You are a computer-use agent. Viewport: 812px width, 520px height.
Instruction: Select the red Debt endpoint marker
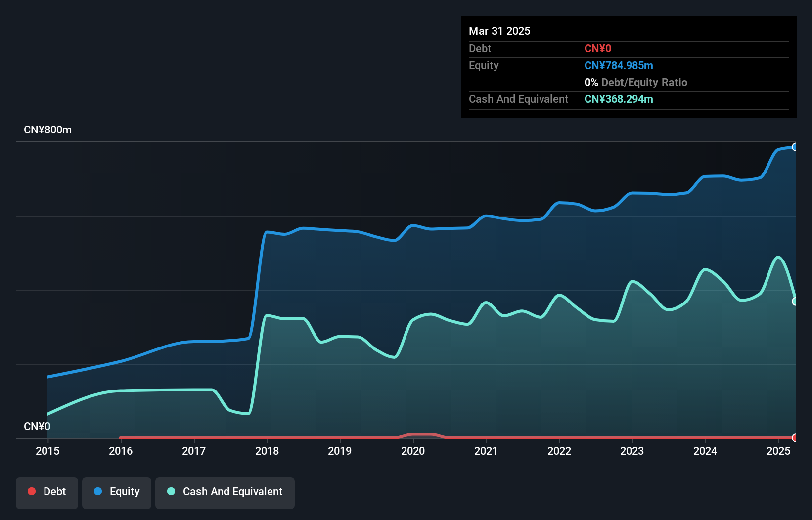(795, 438)
